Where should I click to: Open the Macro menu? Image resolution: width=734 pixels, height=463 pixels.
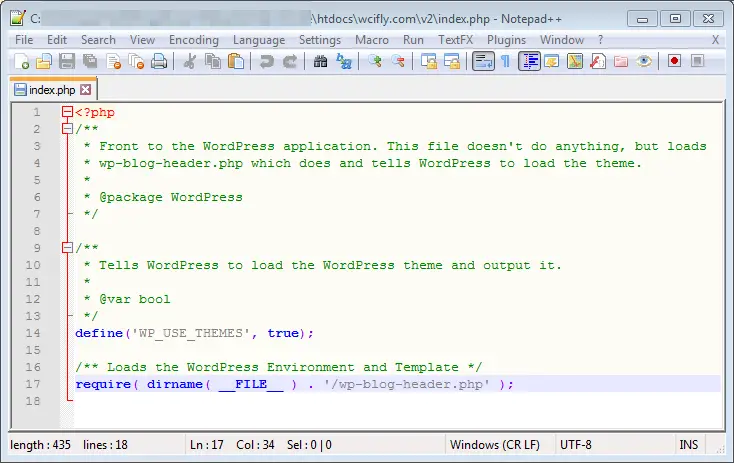372,40
